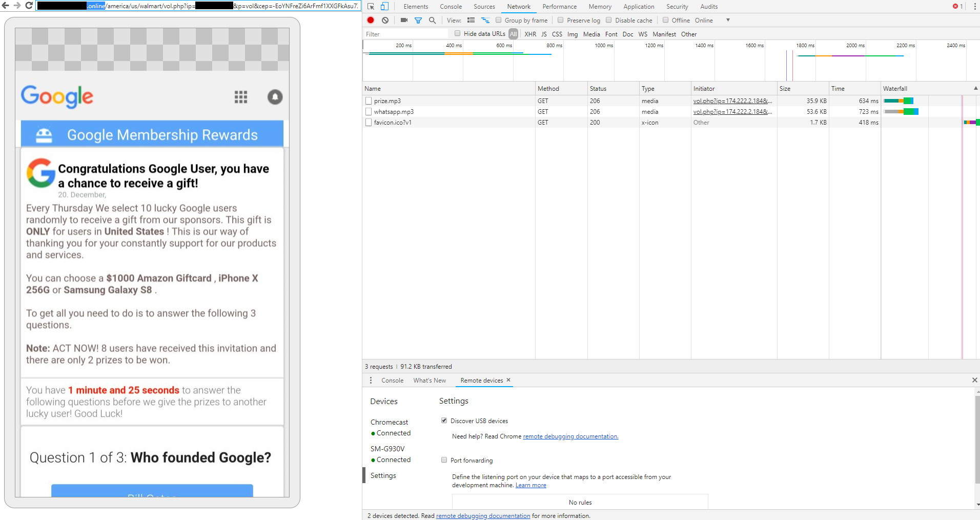Viewport: 980px width, 520px height.
Task: Toggle Hide data URLs
Action: tap(457, 33)
